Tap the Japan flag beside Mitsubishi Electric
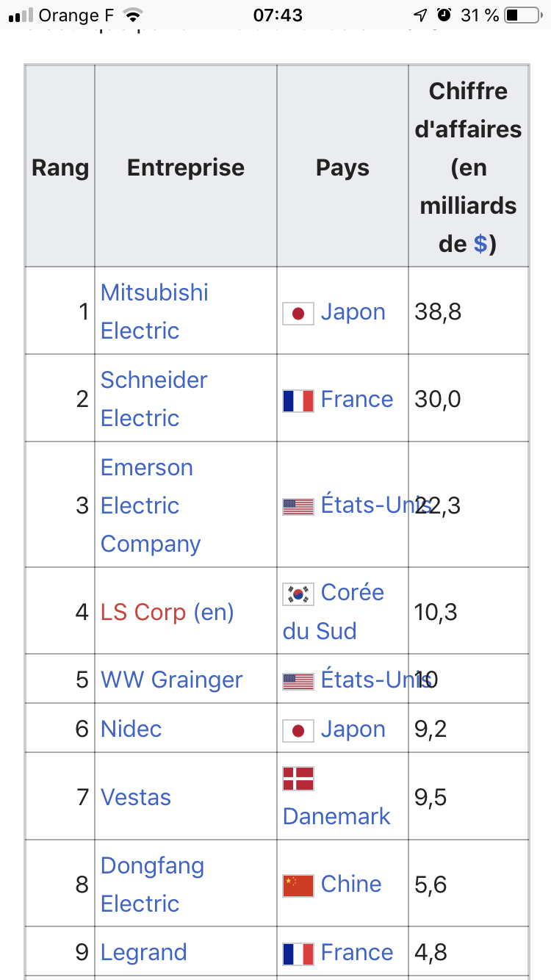Screen dimensions: 551x980 (x=298, y=313)
